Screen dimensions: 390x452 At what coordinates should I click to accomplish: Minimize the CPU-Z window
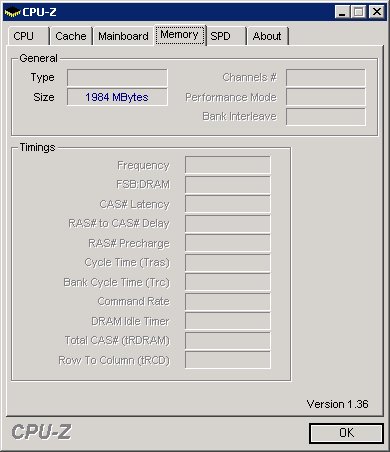point(342,12)
